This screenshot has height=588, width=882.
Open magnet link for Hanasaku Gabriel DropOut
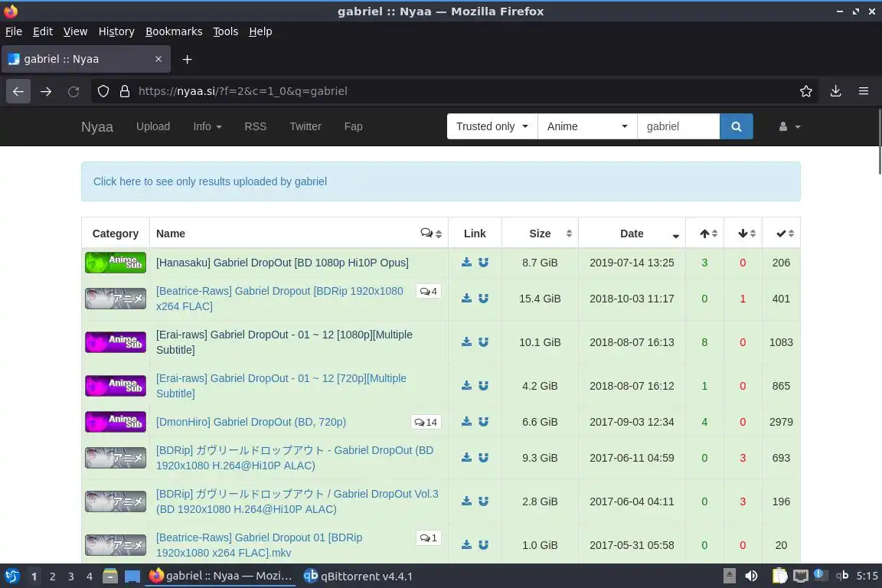(483, 262)
